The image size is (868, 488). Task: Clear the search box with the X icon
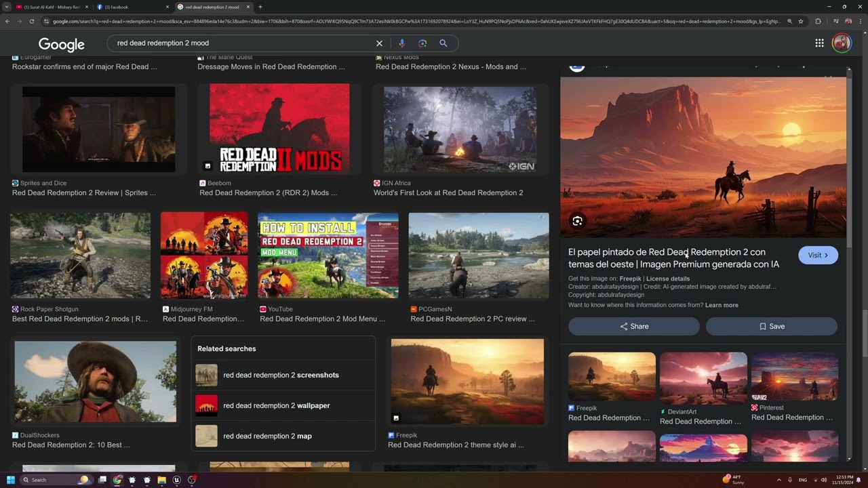379,43
